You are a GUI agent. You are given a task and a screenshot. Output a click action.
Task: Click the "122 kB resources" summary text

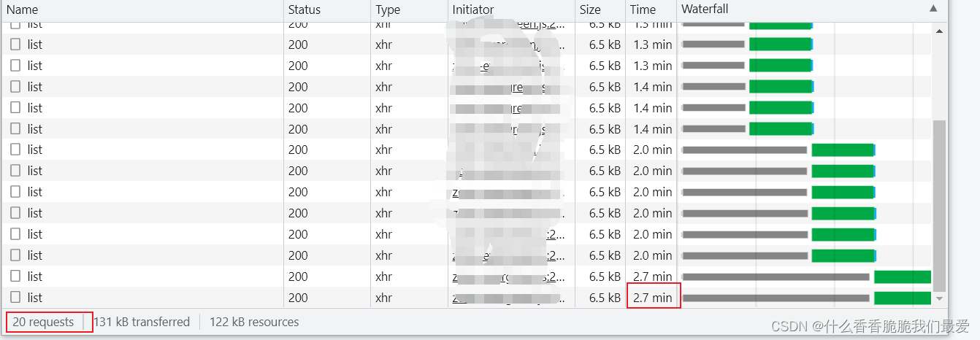254,322
